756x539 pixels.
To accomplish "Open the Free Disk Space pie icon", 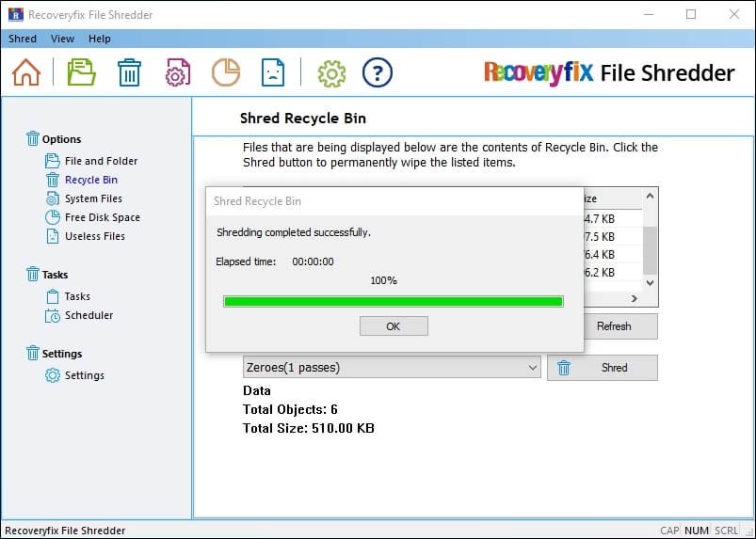I will point(225,72).
